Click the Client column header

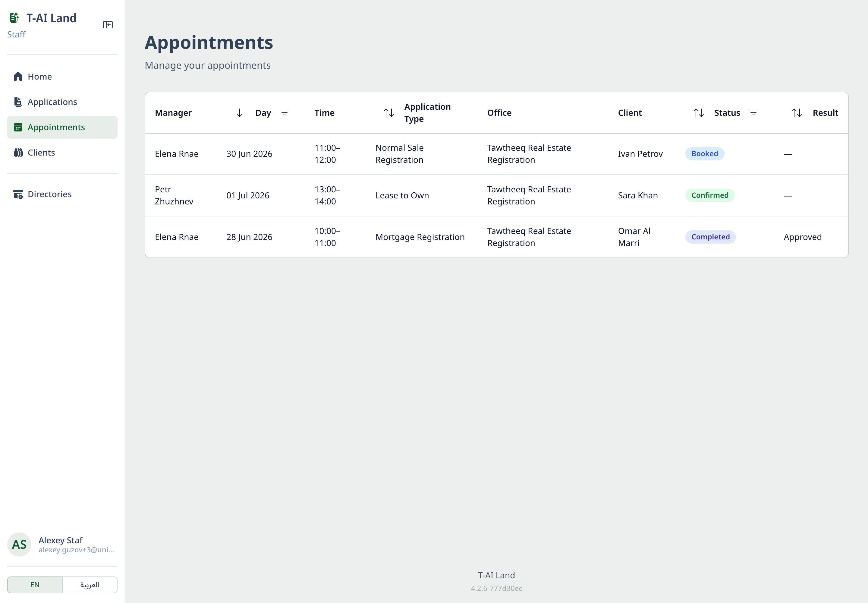pos(630,113)
